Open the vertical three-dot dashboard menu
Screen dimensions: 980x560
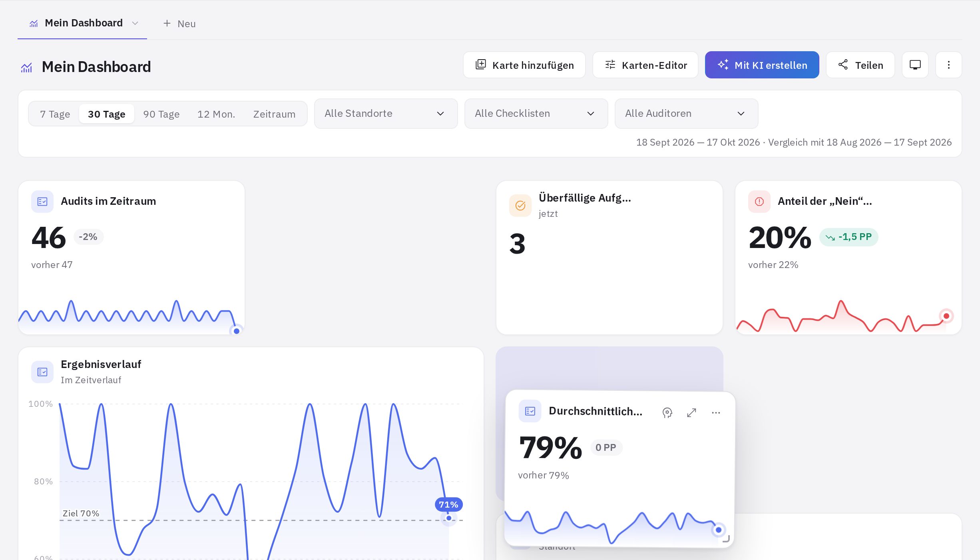[x=948, y=65]
